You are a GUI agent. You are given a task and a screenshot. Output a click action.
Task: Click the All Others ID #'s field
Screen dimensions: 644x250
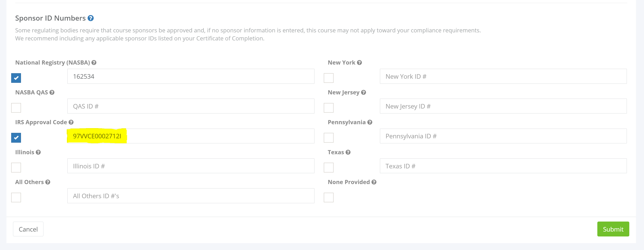click(191, 196)
